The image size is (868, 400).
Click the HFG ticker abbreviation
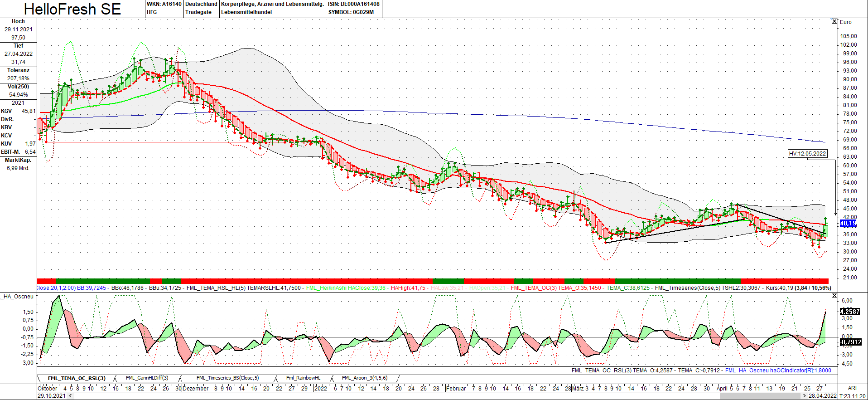(152, 12)
